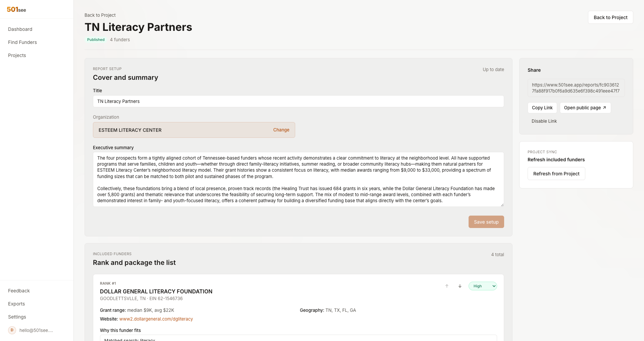644x341 pixels.
Task: Change the selected organization
Action: coord(281,130)
